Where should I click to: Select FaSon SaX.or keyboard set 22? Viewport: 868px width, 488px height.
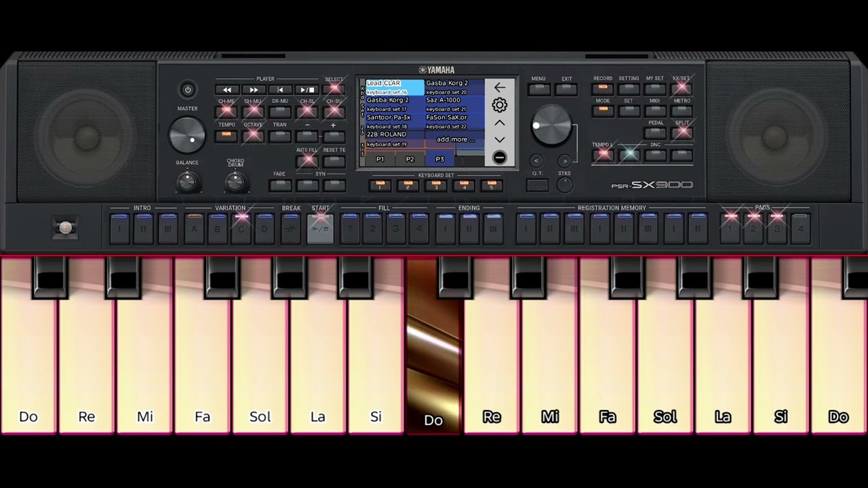click(454, 122)
